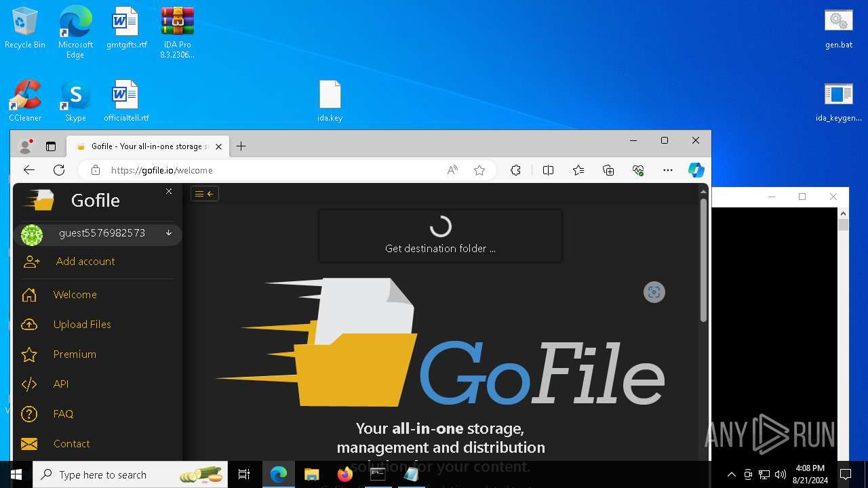
Task: Click the taskbar search box
Action: 130,474
